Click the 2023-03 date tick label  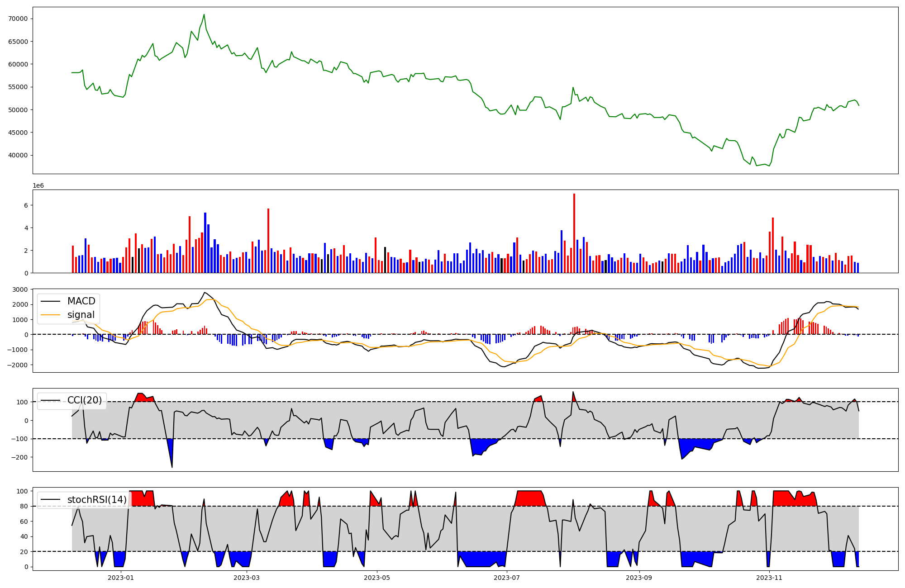[247, 578]
